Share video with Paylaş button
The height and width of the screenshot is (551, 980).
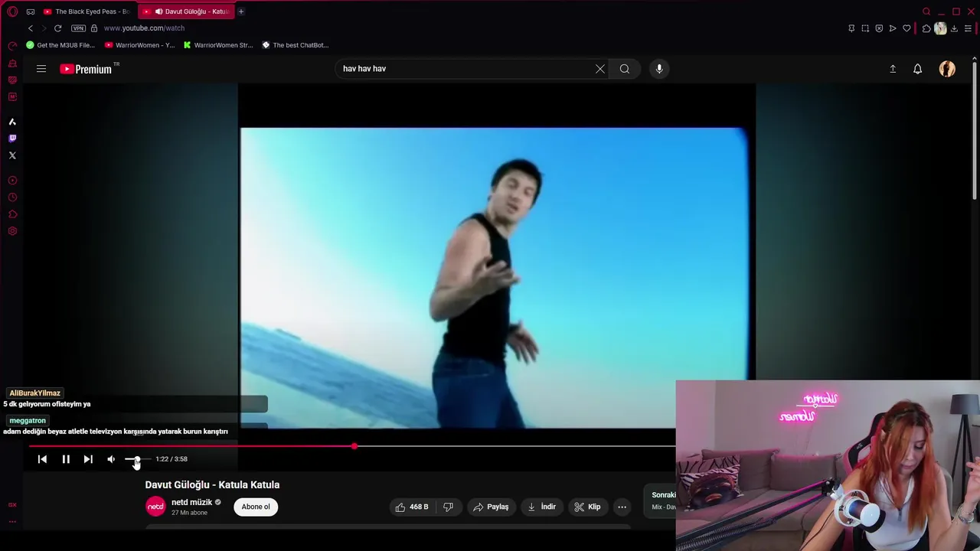491,507
